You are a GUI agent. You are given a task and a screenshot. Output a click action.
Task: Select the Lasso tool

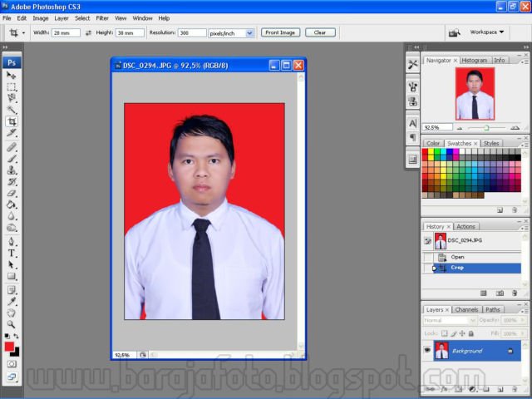(11, 98)
